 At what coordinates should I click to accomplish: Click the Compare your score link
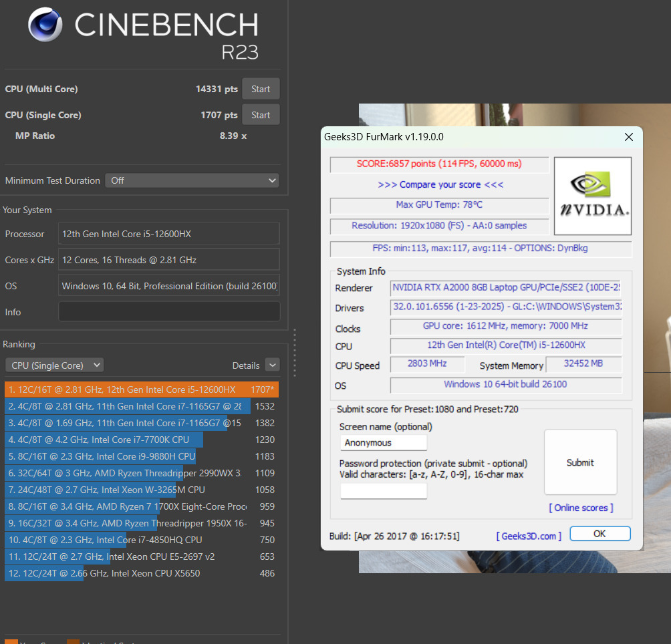tap(440, 185)
